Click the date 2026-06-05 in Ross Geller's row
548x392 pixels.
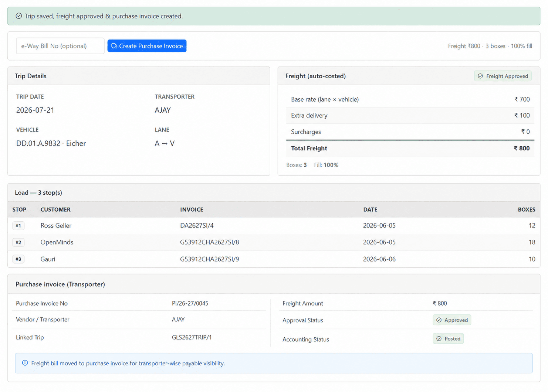379,225
